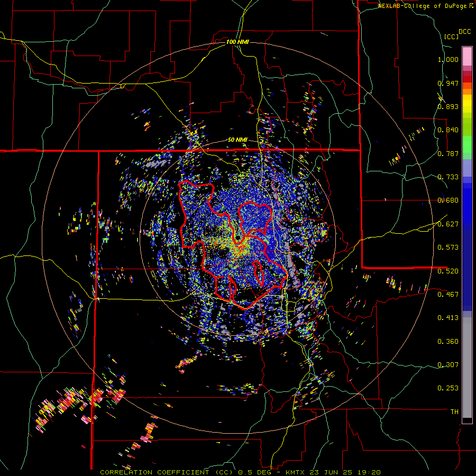The width and height of the screenshot is (476, 476).
Task: Select the 50 NMI range ring label
Action: [x=237, y=140]
